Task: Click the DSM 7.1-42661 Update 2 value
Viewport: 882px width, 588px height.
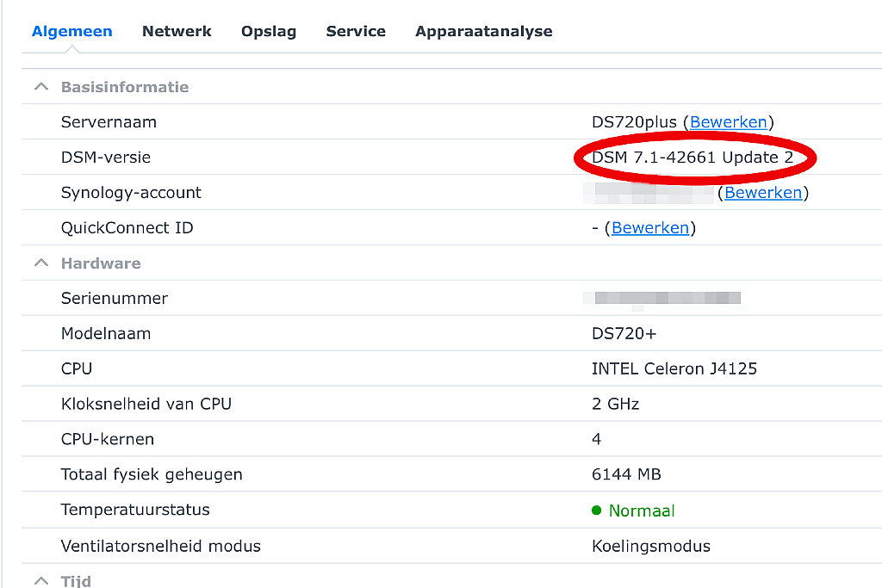Action: pyautogui.click(x=693, y=158)
